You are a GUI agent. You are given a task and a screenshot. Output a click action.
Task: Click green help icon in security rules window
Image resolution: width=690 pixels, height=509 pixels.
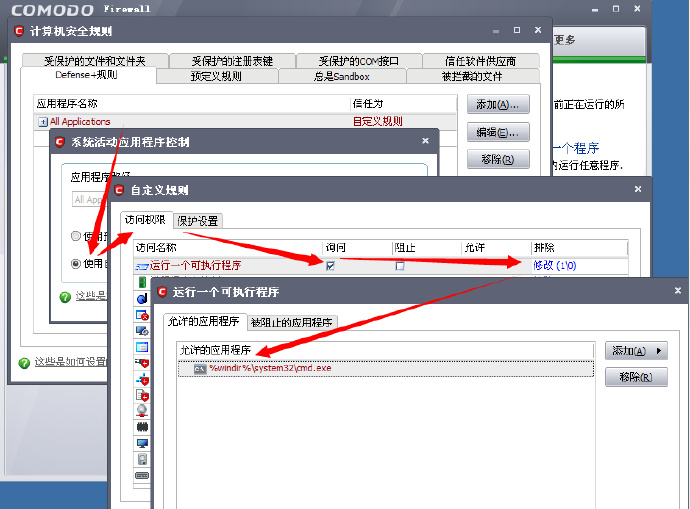pyautogui.click(x=24, y=363)
